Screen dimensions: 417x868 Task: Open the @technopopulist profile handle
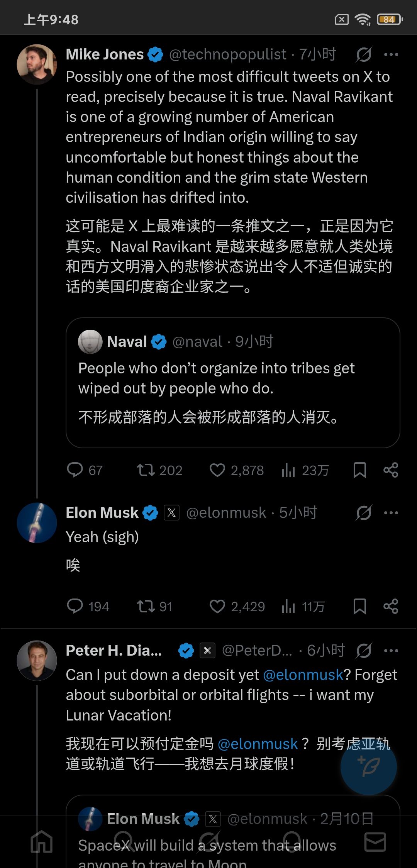[228, 54]
